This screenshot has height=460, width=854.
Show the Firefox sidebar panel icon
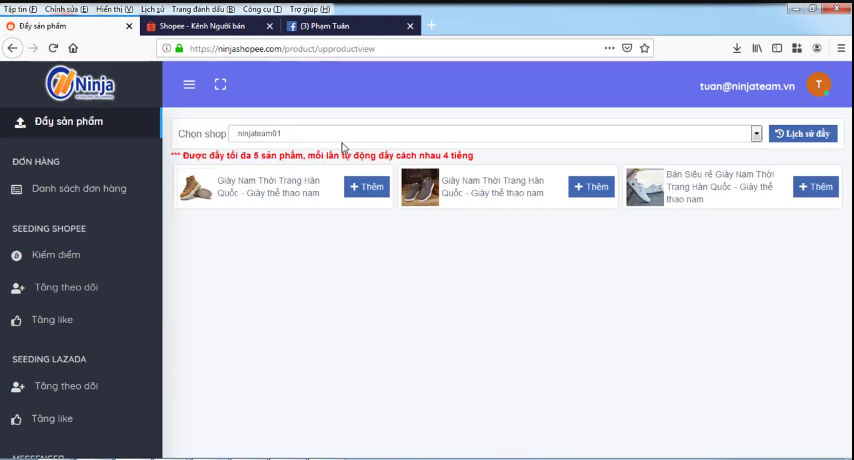click(777, 48)
